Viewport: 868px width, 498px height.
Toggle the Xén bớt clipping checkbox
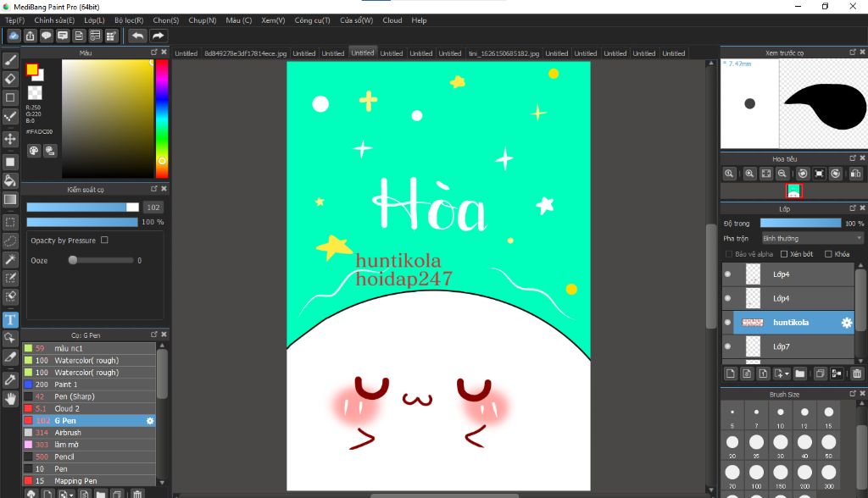tap(784, 254)
